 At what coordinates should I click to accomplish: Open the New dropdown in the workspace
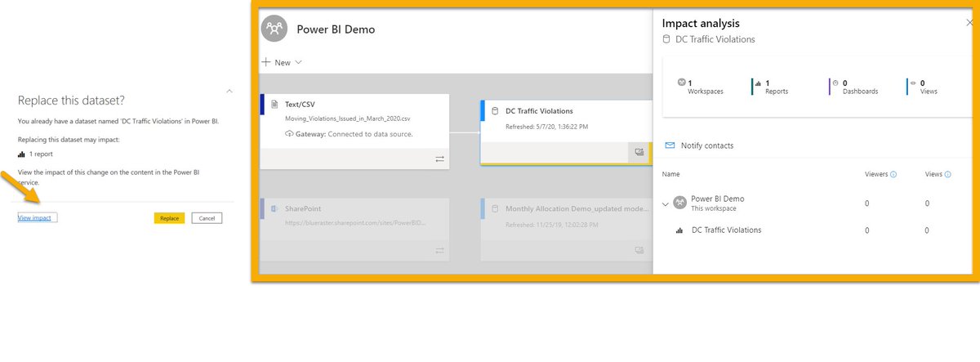[x=282, y=62]
